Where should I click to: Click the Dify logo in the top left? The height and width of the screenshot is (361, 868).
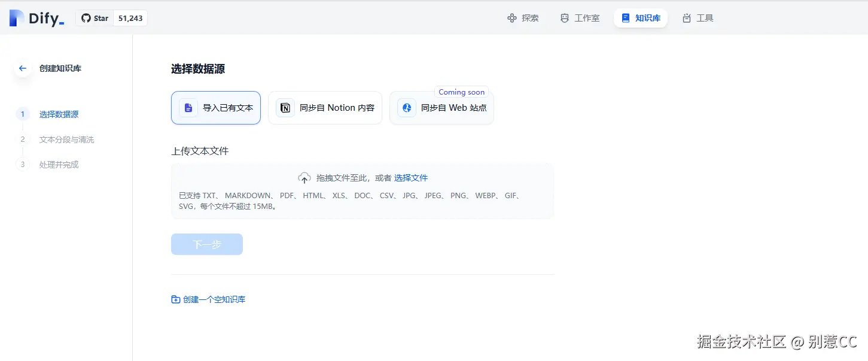36,18
